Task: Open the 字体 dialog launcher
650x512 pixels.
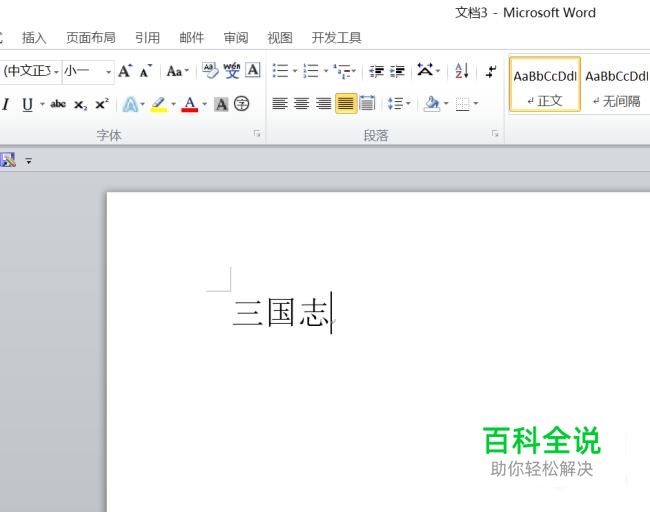Action: click(x=257, y=133)
